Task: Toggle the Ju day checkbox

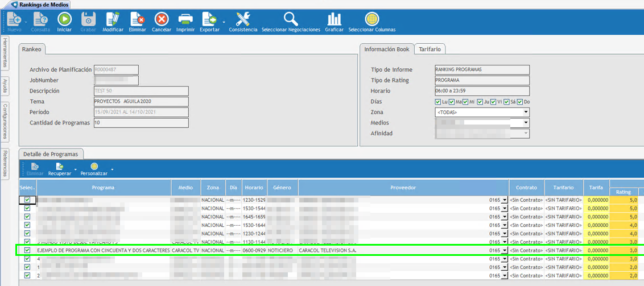Action: (x=480, y=102)
